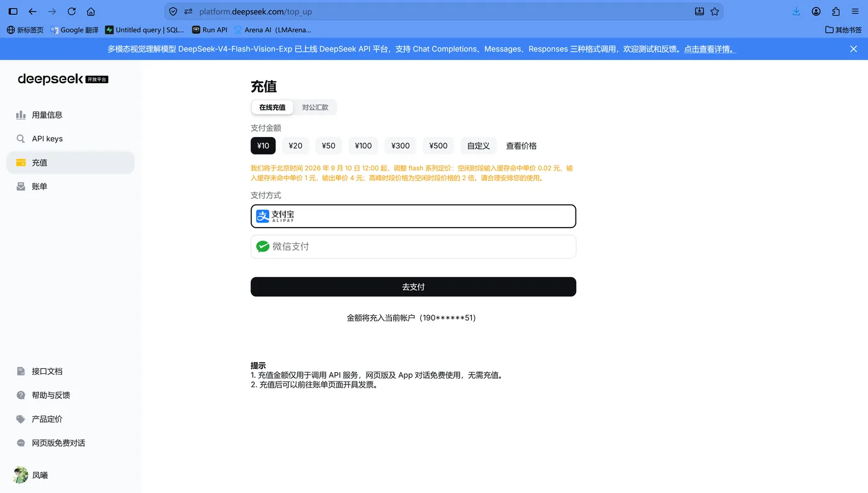
Task: Open the Arena AI bookmark
Action: 273,30
